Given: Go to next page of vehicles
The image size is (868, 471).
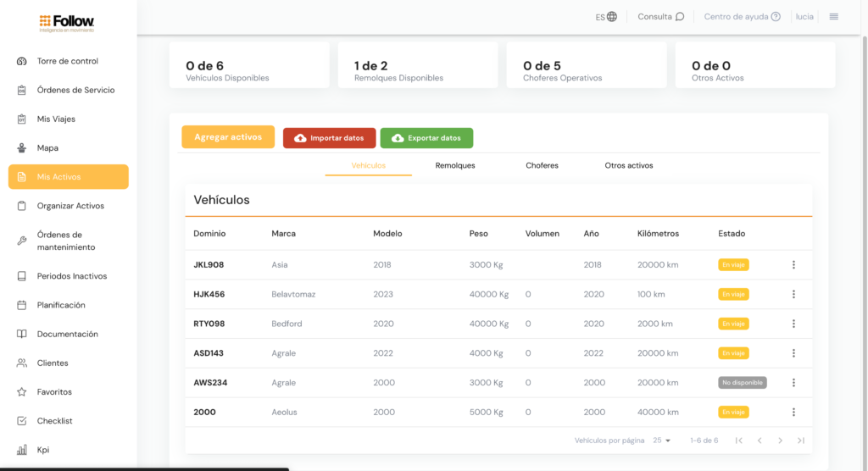Looking at the screenshot, I should pos(780,441).
